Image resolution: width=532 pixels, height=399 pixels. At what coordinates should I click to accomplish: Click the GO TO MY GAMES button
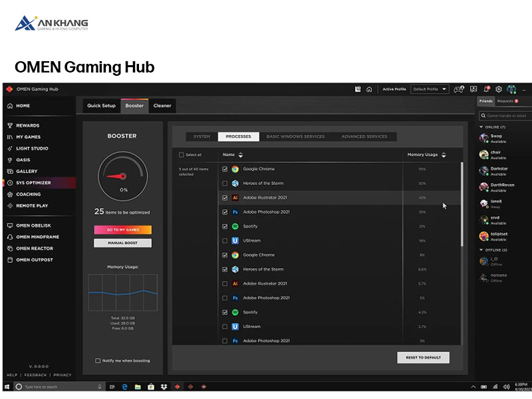[123, 229]
